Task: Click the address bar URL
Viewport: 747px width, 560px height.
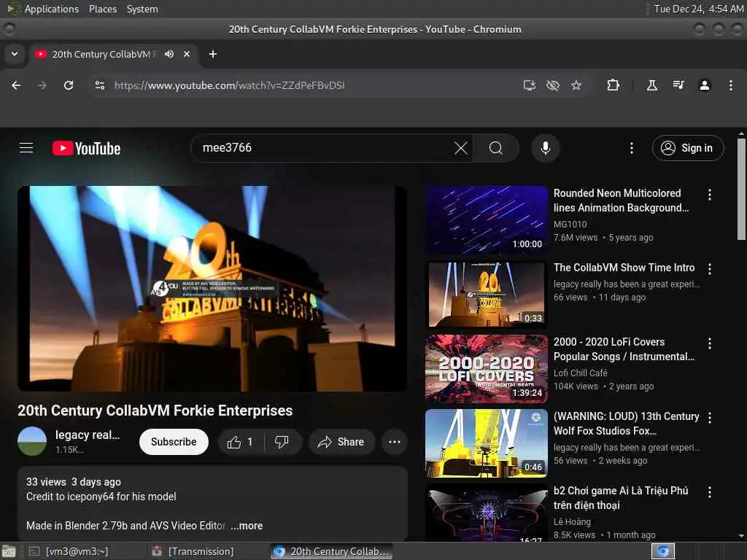Action: (230, 85)
